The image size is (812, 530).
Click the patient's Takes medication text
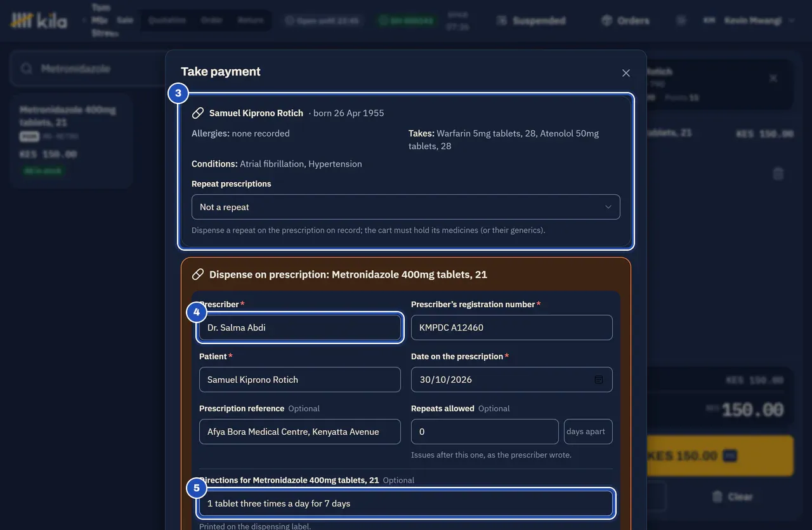click(x=504, y=140)
